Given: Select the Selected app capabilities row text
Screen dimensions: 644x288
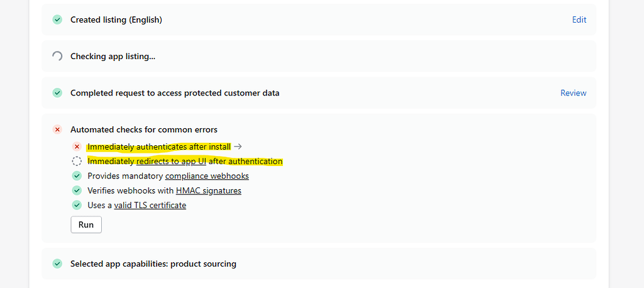Looking at the screenshot, I should [153, 263].
